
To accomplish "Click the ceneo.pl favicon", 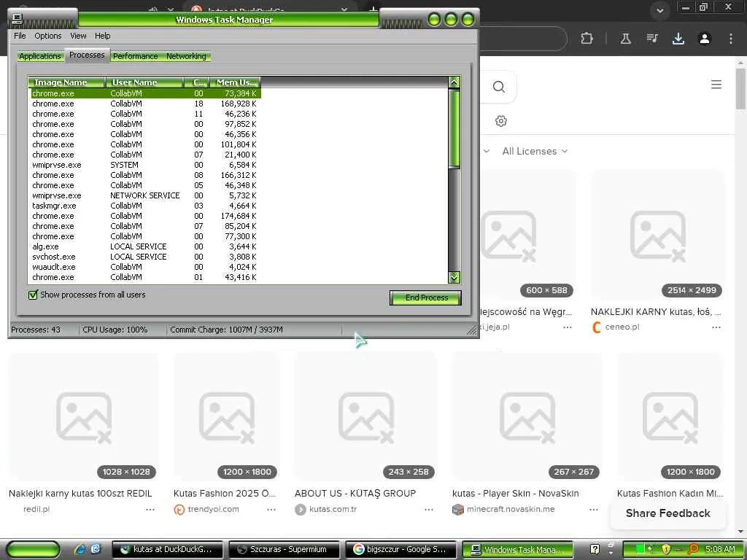I will [x=596, y=327].
